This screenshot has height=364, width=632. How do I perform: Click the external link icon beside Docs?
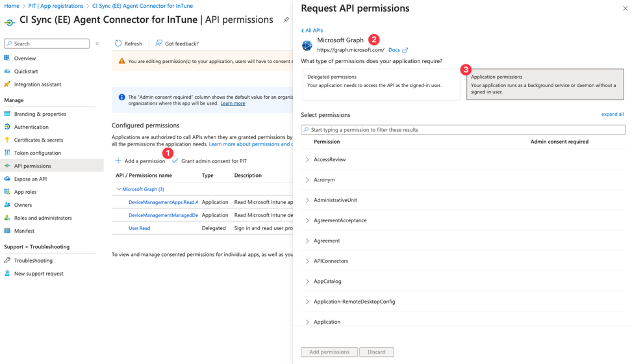[405, 50]
